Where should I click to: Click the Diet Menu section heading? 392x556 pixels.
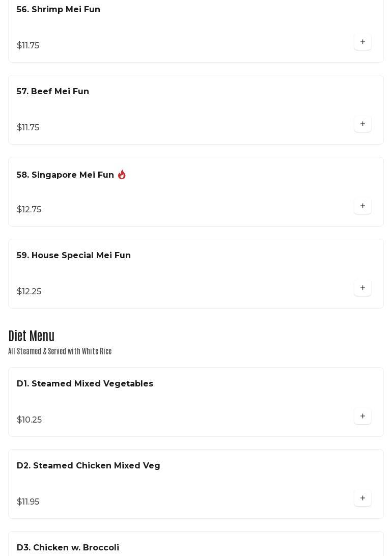coord(32,336)
